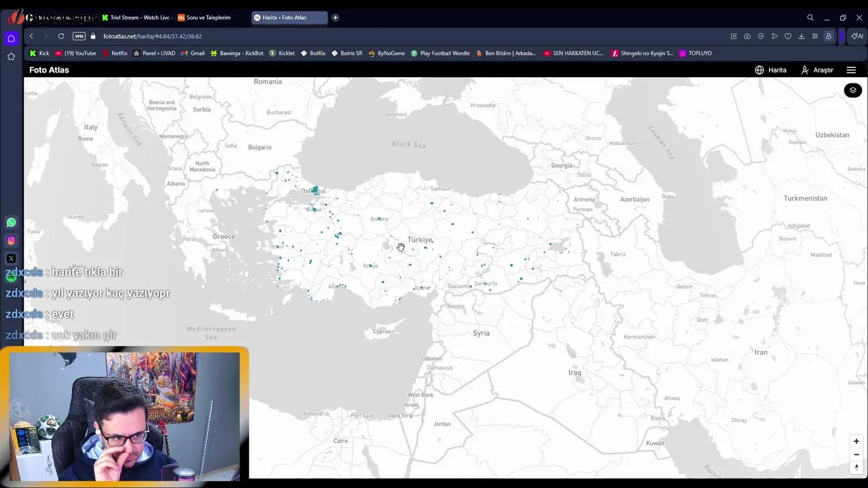Viewport: 868px width, 488px height.
Task: Open the Kicklet bookmark
Action: click(282, 53)
